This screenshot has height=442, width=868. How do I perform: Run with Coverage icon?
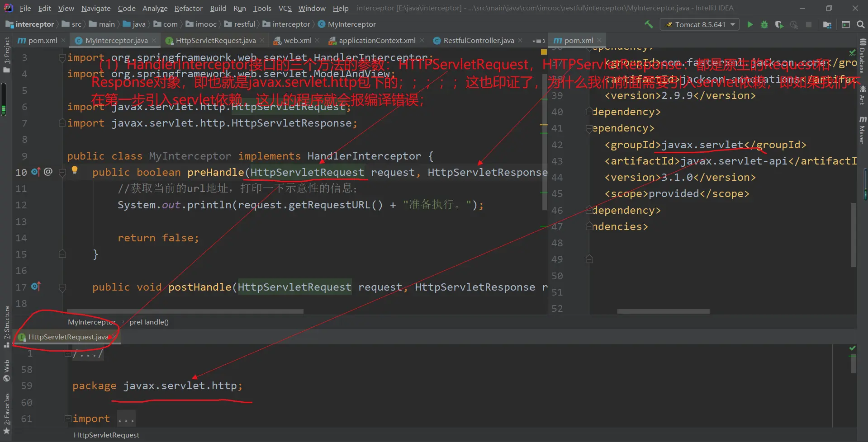point(779,24)
